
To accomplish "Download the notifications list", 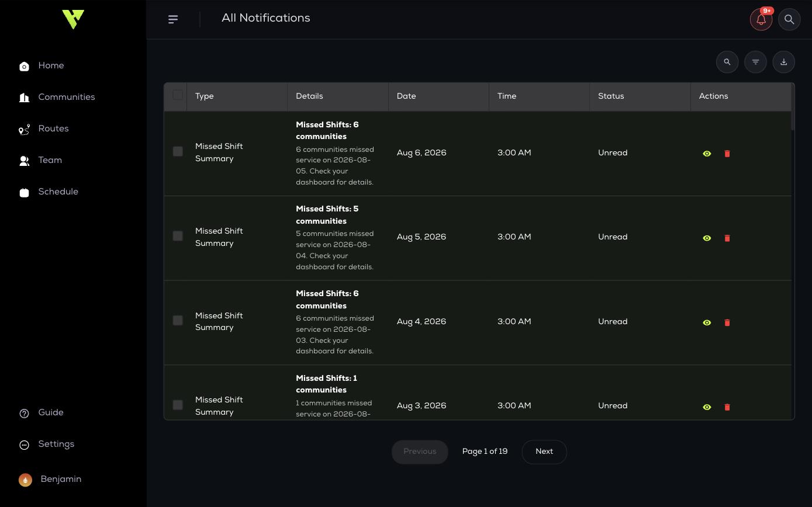I will pos(784,62).
